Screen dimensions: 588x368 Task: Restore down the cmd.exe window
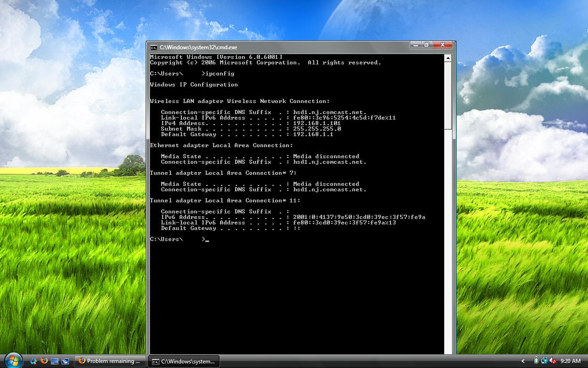(427, 45)
